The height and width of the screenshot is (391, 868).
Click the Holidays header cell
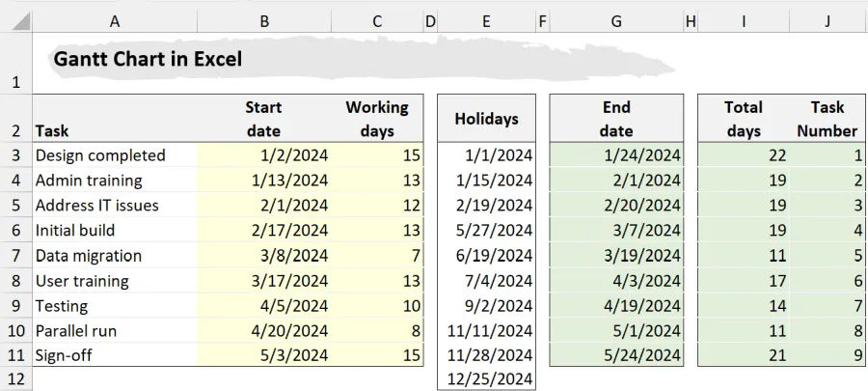click(486, 119)
